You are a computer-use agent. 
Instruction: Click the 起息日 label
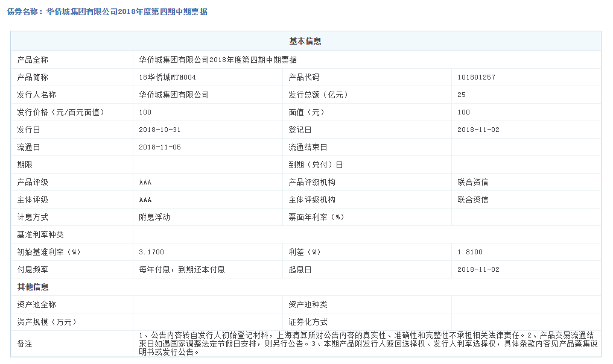pos(300,270)
